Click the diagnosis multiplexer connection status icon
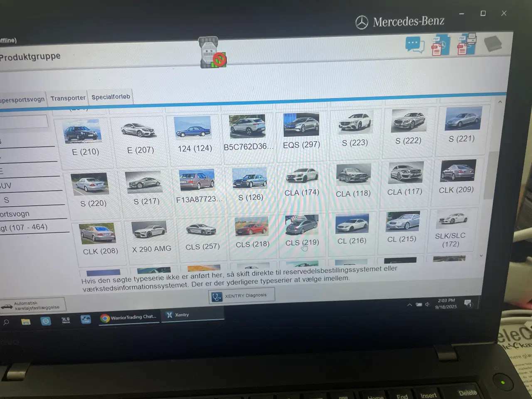 (x=213, y=53)
